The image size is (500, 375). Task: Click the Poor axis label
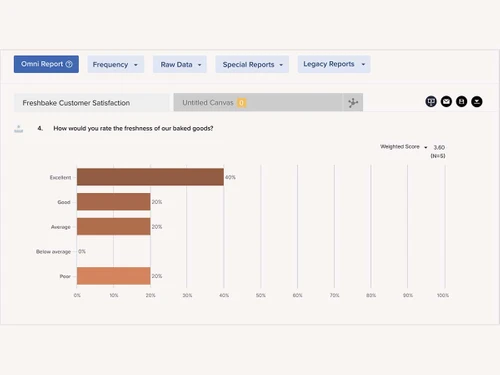coord(65,276)
